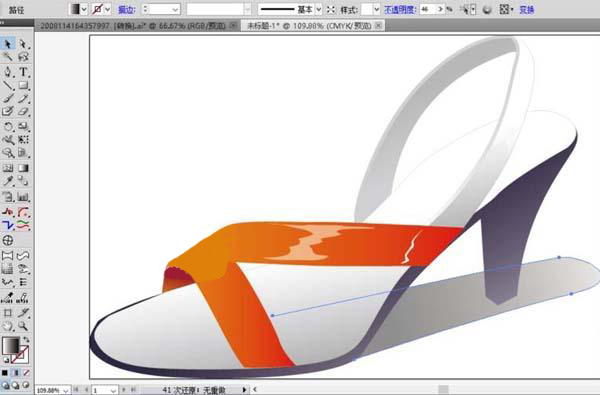Choose the Zoom tool magnifier

(23, 326)
